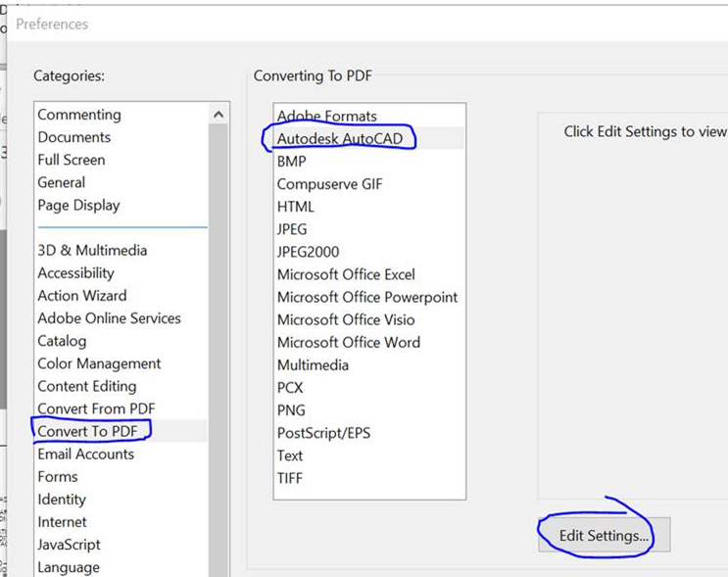
Task: Select Compuserve GIF format
Action: point(329,184)
